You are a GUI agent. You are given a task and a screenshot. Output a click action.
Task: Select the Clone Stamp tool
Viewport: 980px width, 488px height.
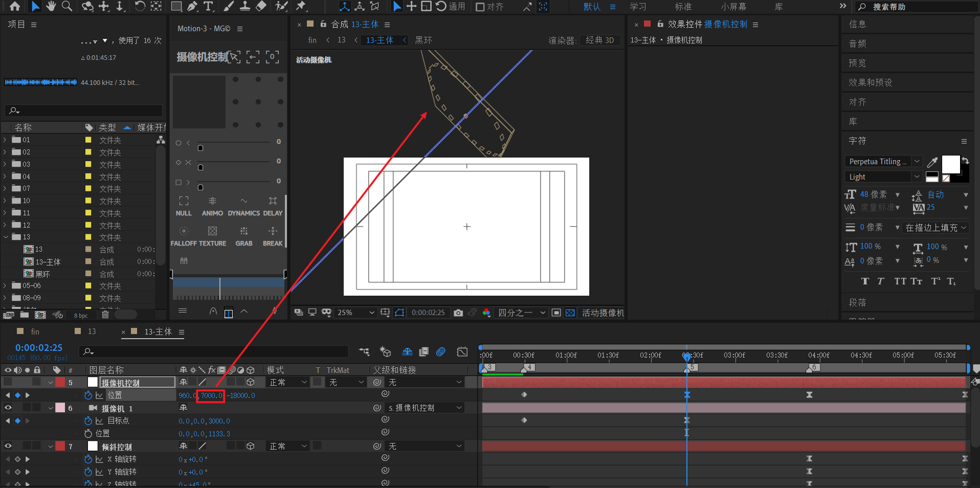tap(245, 6)
